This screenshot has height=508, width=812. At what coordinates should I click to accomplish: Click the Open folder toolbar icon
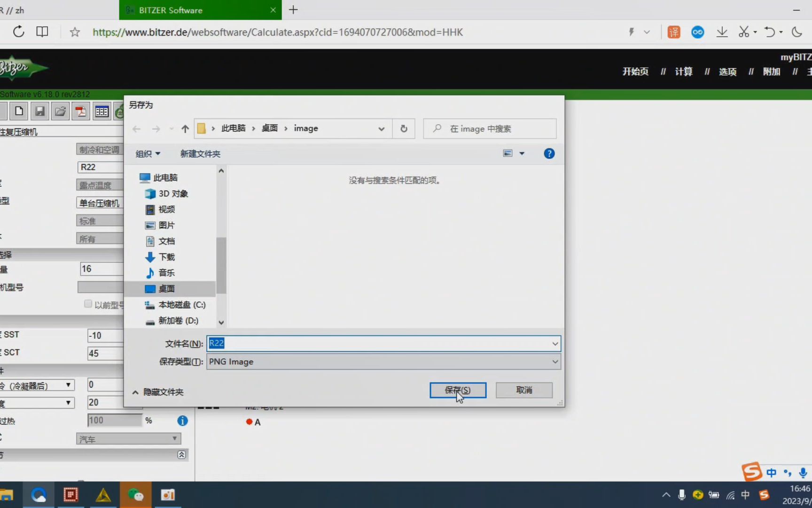point(61,111)
